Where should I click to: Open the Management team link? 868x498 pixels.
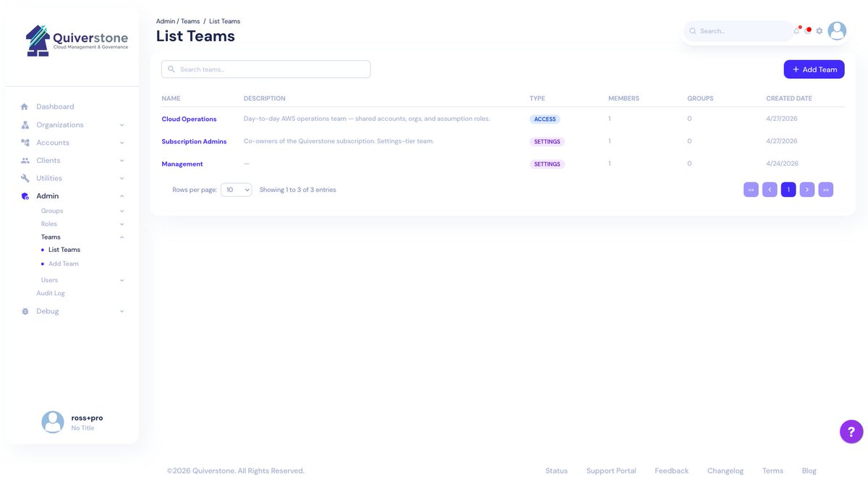point(182,164)
